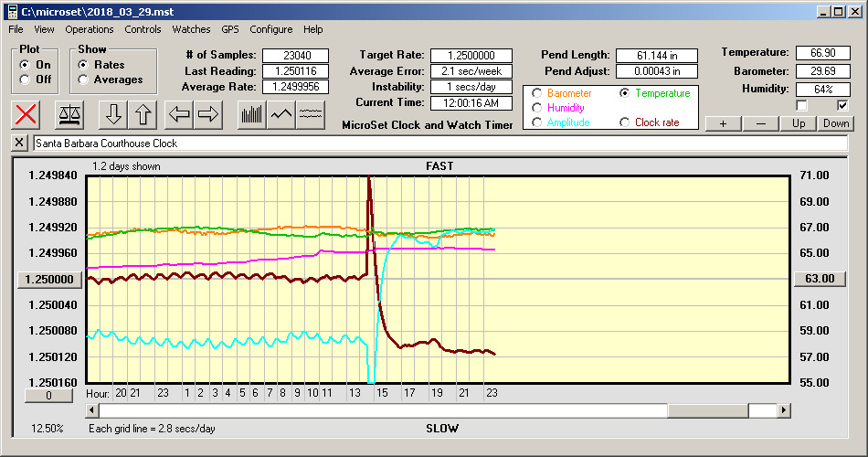Click the left arrow toolbar button
Image resolution: width=868 pixels, height=457 pixels.
pyautogui.click(x=179, y=114)
